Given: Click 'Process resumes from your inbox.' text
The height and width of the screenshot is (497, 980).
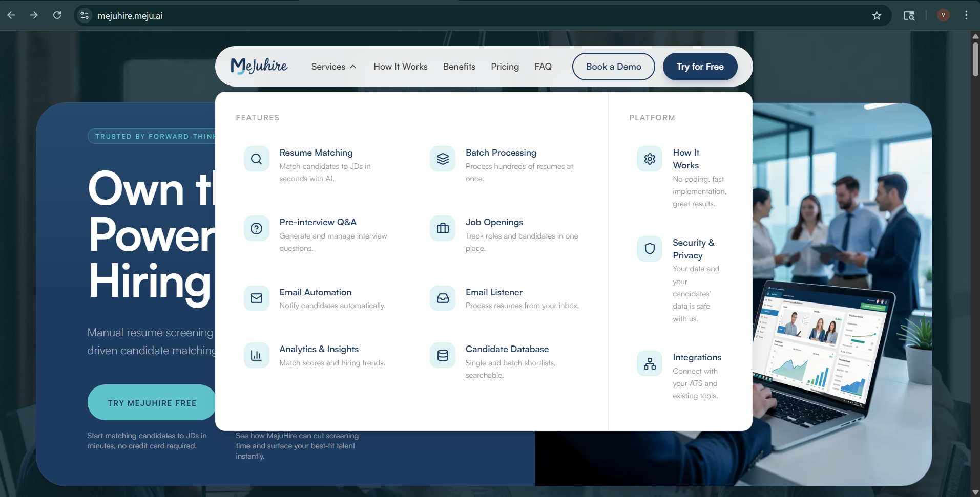Looking at the screenshot, I should (x=522, y=306).
